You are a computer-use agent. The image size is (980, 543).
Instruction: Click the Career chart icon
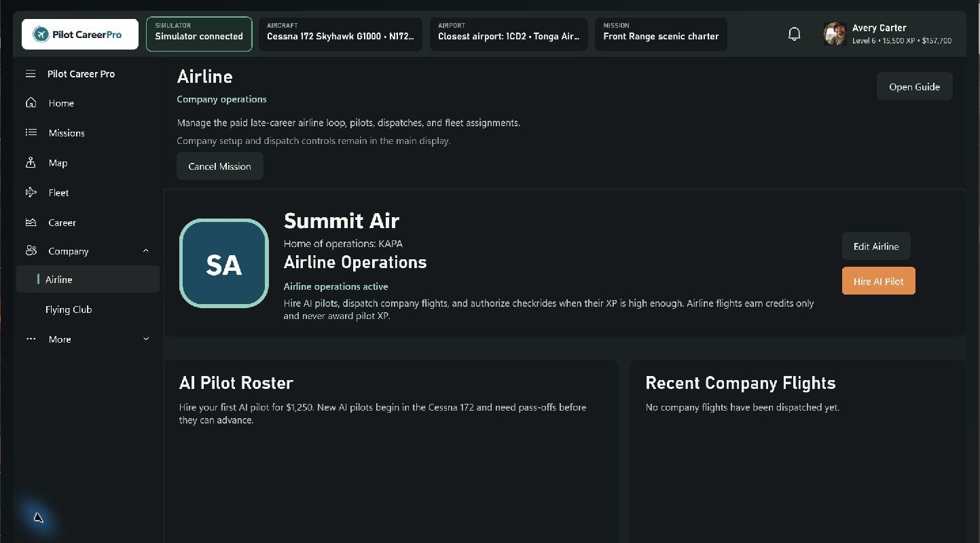31,223
